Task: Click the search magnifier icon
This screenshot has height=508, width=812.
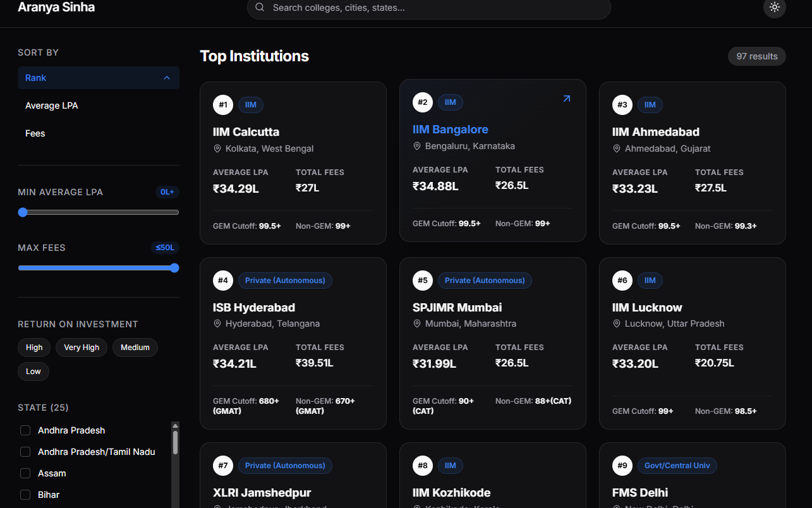Action: pos(260,8)
